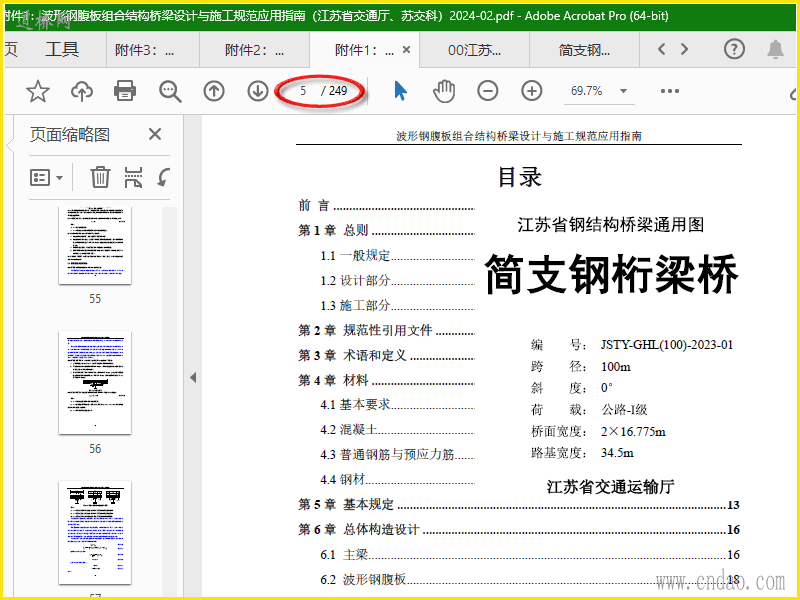Screen dimensions: 800x600
Task: Open the help question mark icon
Action: point(734,49)
